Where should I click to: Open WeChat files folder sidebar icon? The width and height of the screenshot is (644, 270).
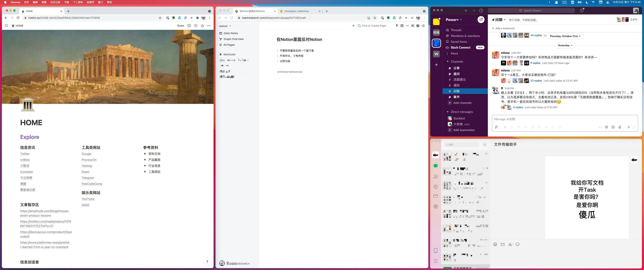coord(435,196)
